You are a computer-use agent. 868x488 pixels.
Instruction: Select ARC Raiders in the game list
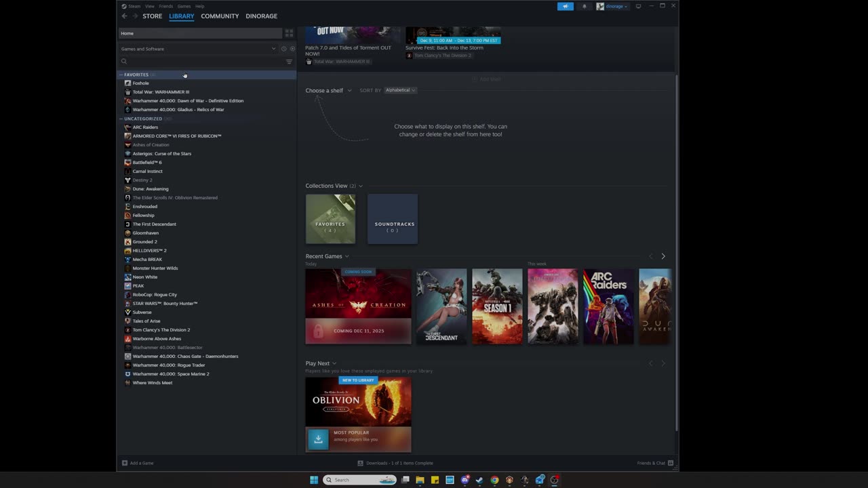coord(145,127)
